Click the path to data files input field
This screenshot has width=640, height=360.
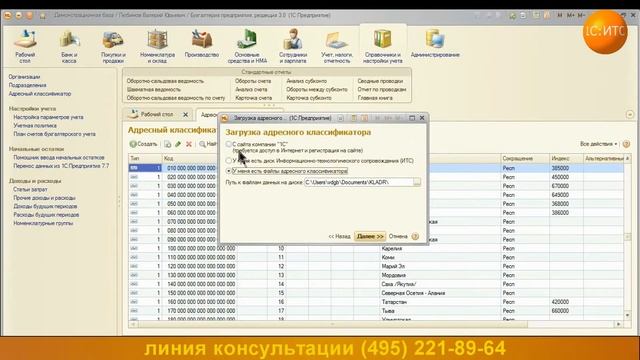click(359, 182)
